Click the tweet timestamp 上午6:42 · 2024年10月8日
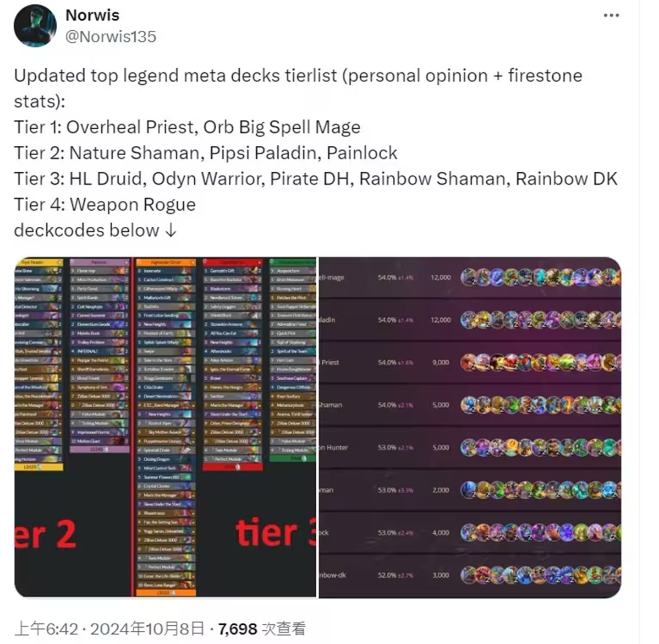 pyautogui.click(x=109, y=629)
